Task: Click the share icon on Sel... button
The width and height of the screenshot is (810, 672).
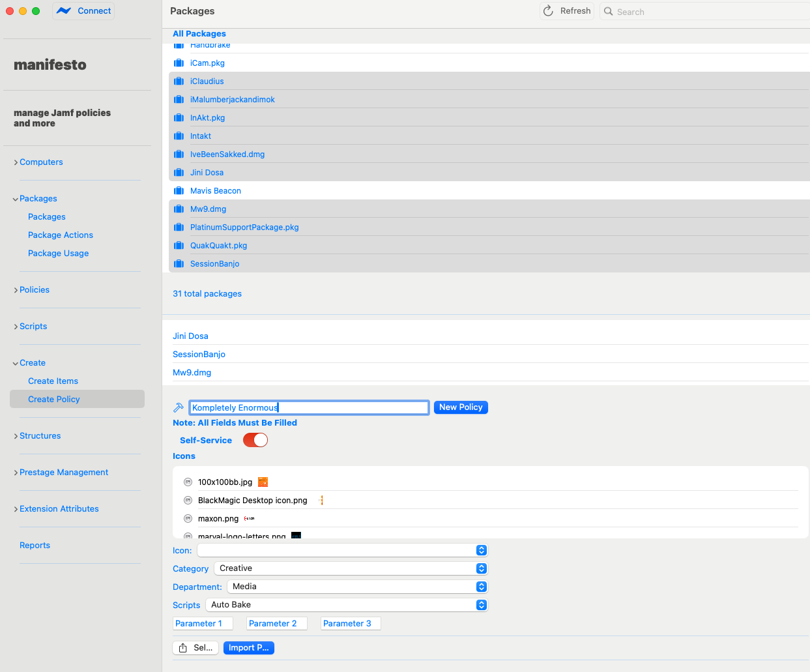Action: click(x=183, y=648)
